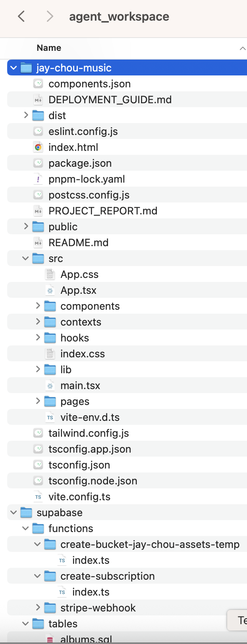Click the components.json file icon
This screenshot has height=644, width=247.
[38, 84]
